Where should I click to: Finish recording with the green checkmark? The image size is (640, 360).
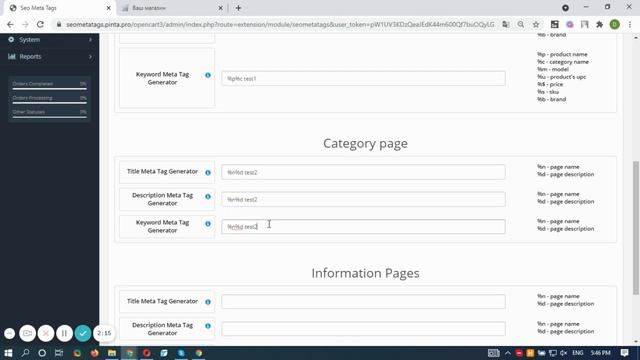pyautogui.click(x=83, y=333)
